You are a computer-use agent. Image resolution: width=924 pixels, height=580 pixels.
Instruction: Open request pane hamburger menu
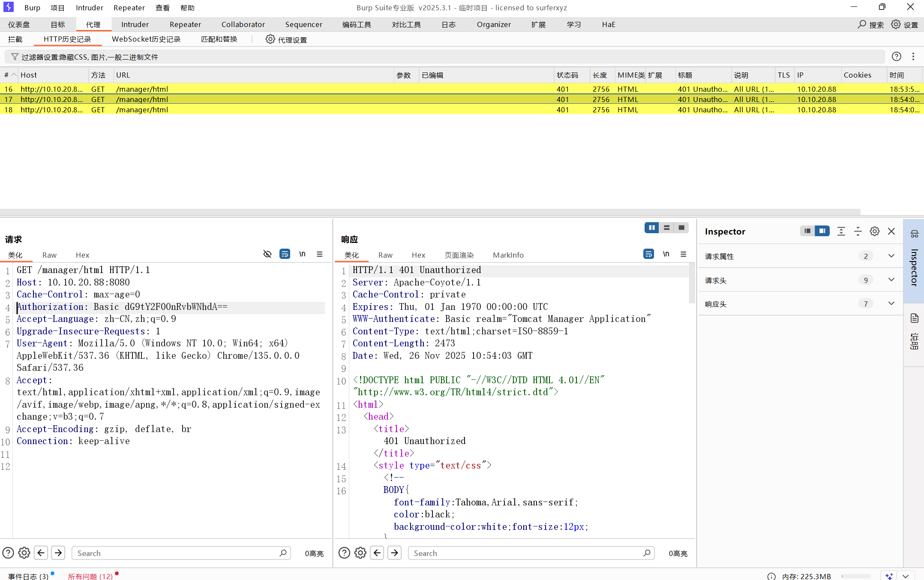coord(320,254)
